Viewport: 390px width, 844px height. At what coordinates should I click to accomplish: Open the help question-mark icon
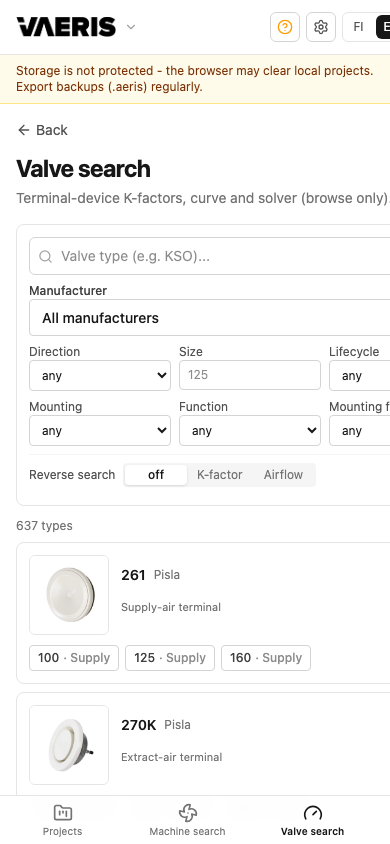pyautogui.click(x=285, y=27)
